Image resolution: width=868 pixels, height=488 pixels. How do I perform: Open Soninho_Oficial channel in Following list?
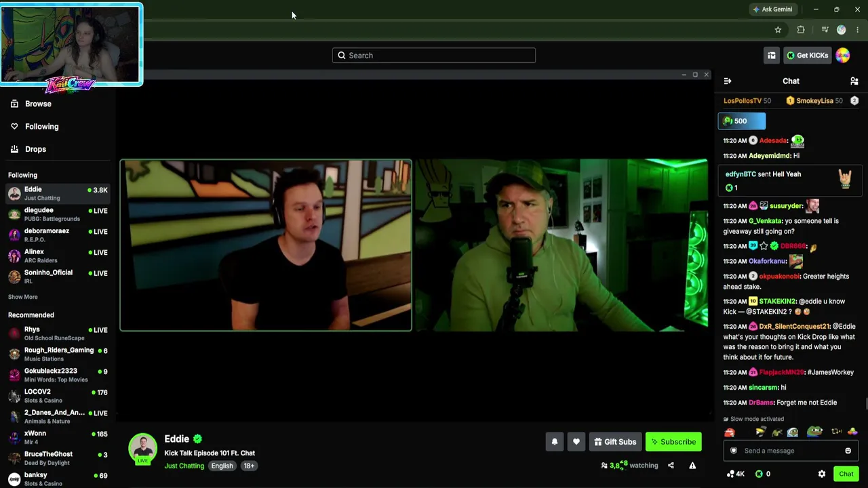tap(58, 277)
